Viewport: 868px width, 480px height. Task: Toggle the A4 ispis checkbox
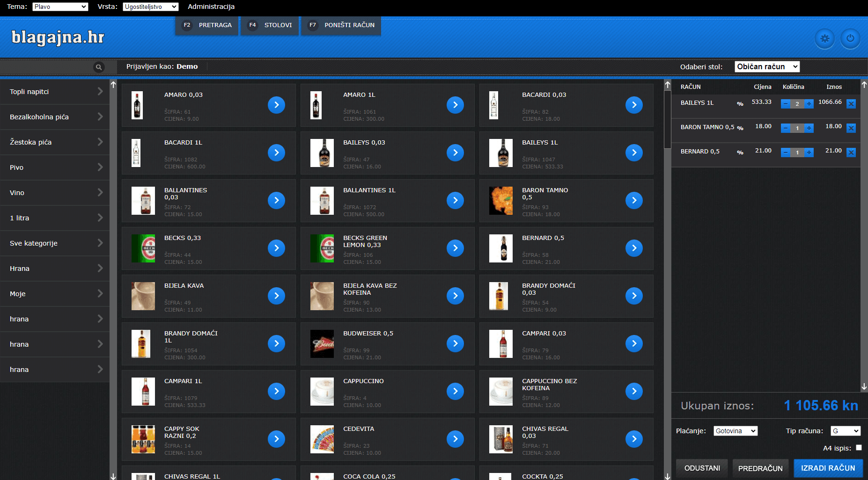(x=859, y=448)
